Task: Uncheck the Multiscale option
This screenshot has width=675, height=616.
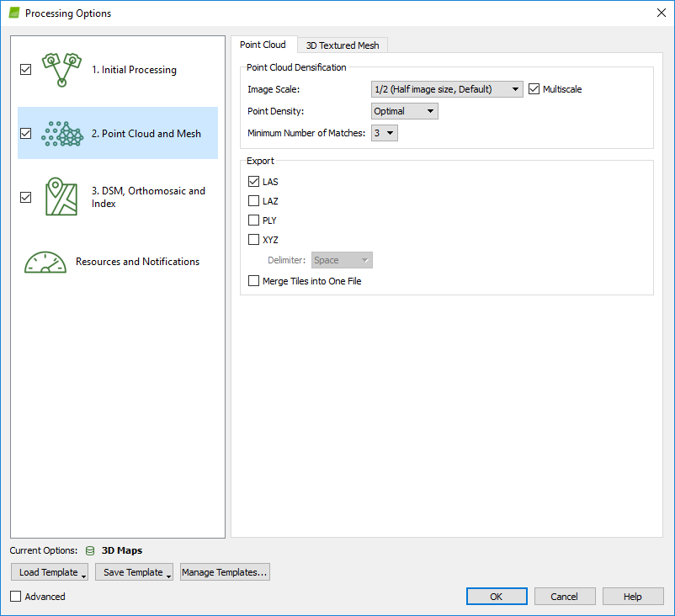Action: [x=534, y=89]
